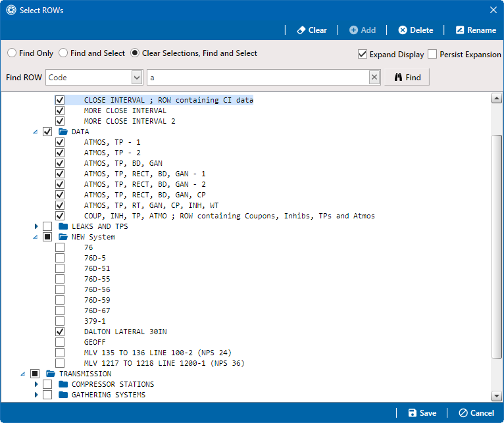Image resolution: width=504 pixels, height=423 pixels.
Task: Uncheck MORE CLOSE INTERVAL 2 checkbox
Action: [x=60, y=121]
